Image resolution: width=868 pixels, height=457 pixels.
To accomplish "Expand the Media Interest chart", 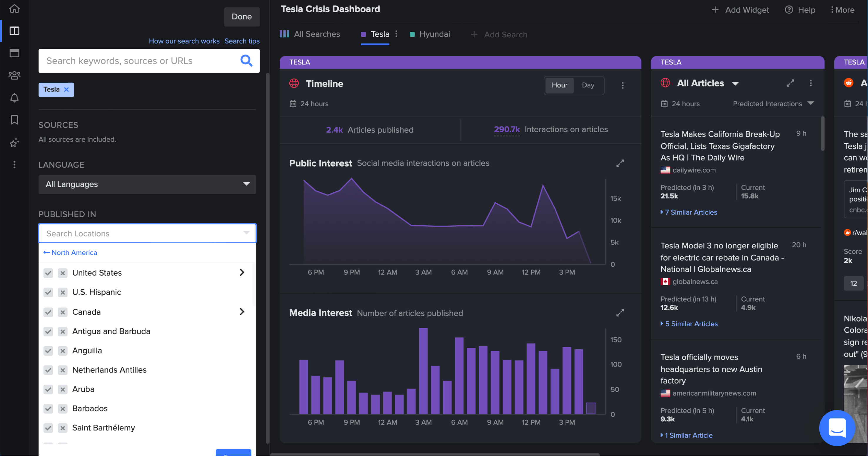I will coord(620,313).
